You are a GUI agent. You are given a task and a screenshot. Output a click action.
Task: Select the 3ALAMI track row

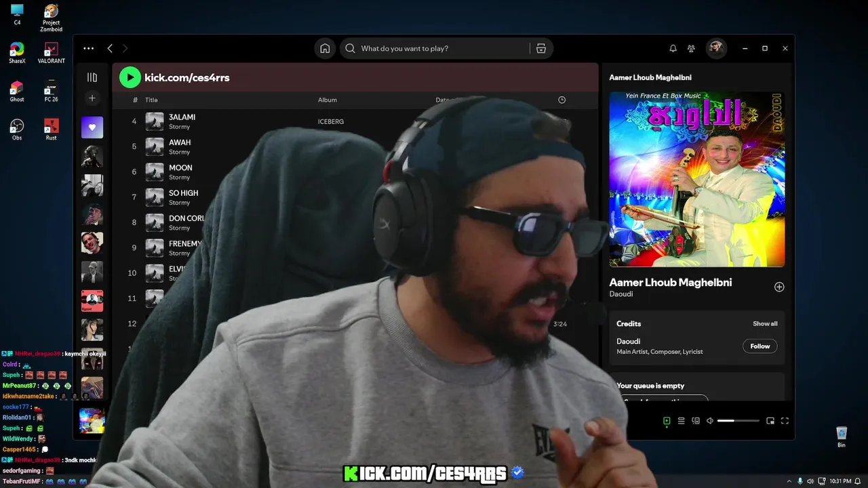tap(355, 121)
